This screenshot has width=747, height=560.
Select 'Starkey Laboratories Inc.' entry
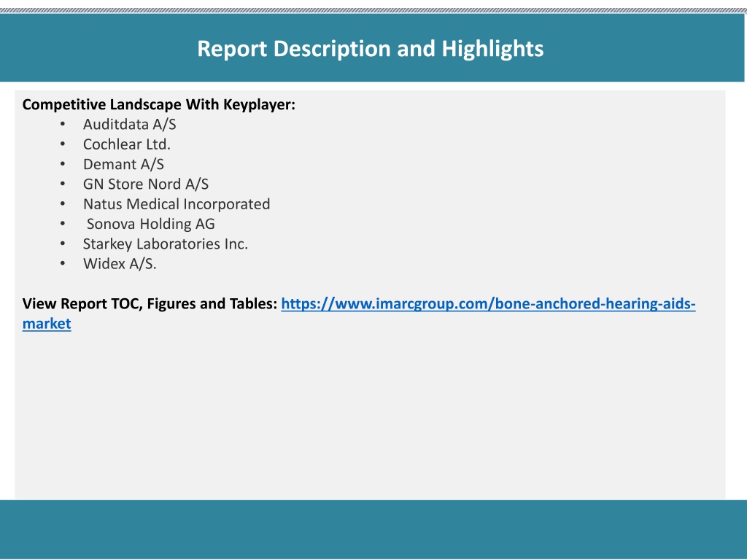point(166,244)
